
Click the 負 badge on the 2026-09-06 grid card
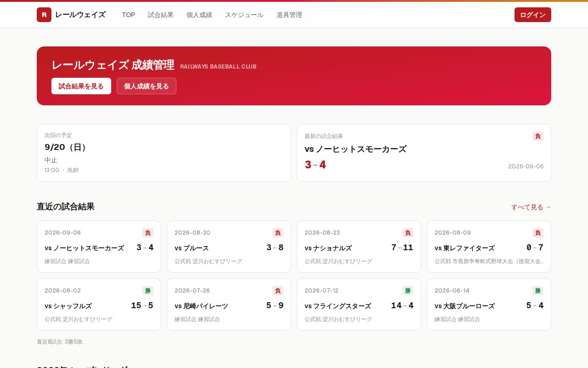tap(148, 233)
